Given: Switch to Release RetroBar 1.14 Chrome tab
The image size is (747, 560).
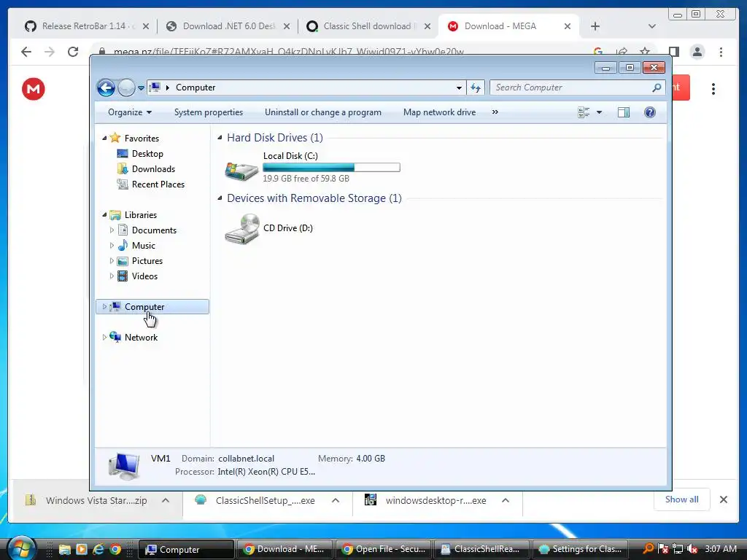Looking at the screenshot, I should [86, 26].
